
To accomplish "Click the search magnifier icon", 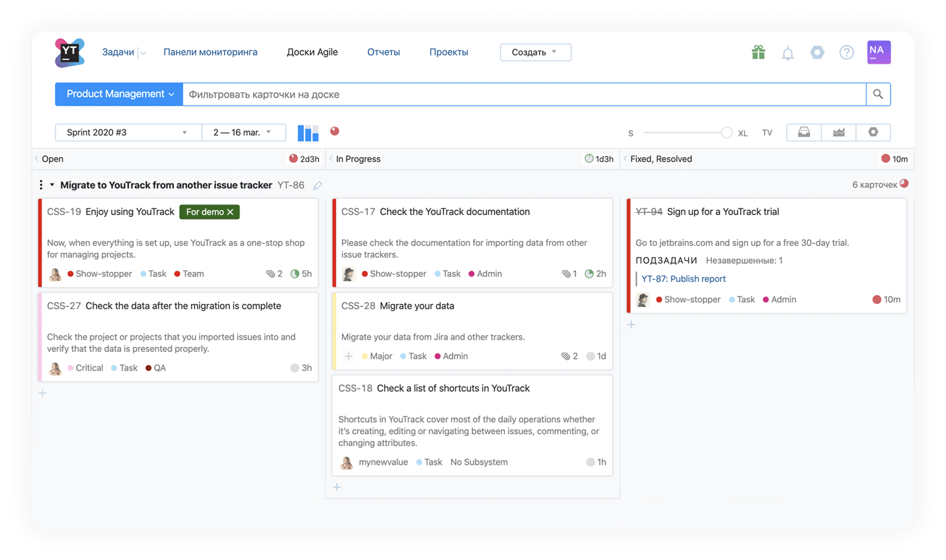I will pos(878,95).
